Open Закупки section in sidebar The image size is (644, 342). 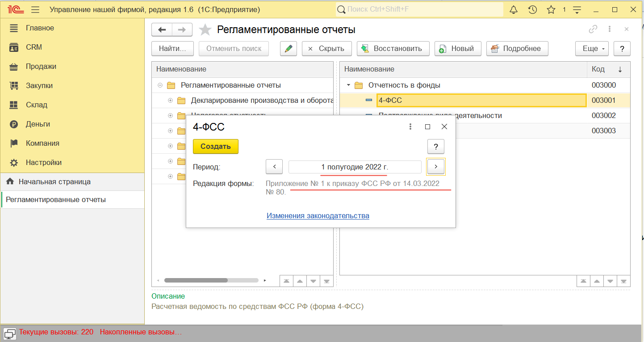[72, 85]
